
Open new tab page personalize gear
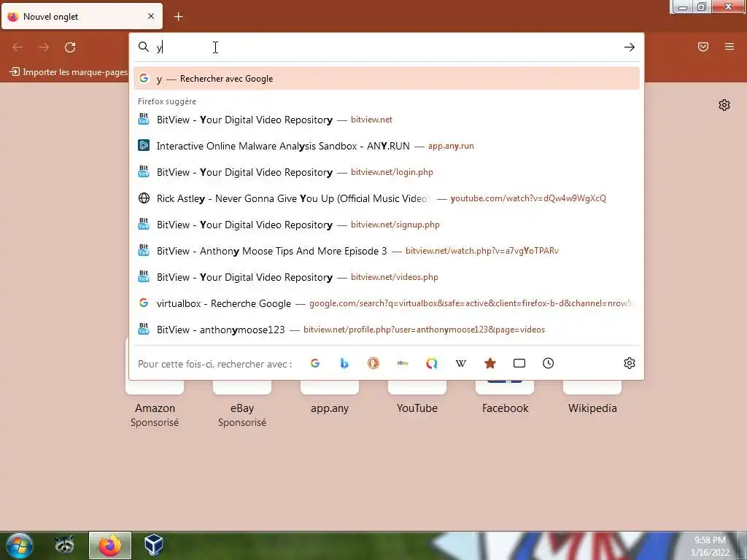(x=724, y=105)
